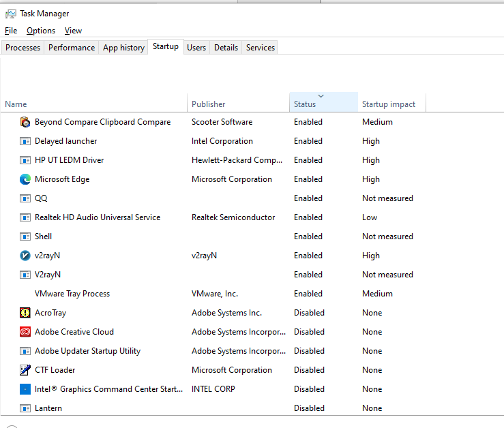Click the Beyond Compare Clipboard Compare icon

[25, 122]
